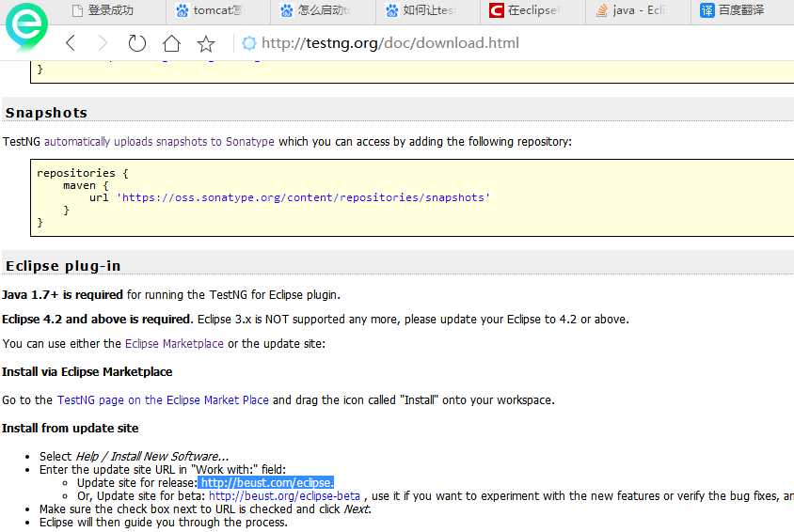Open the http://beust.org/eclipse-beta link
Image resolution: width=794 pixels, height=532 pixels.
pos(285,496)
